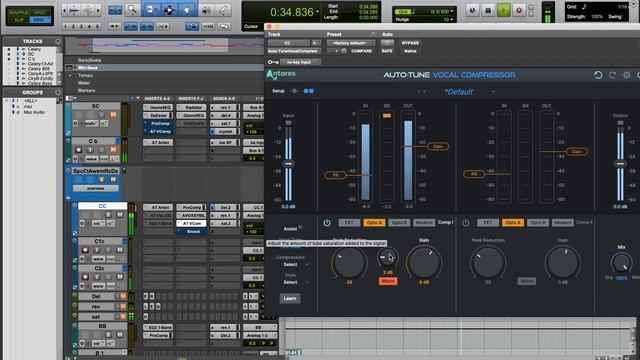The width and height of the screenshot is (640, 360).
Task: Toggle the automation SAFE button
Action: tap(387, 51)
